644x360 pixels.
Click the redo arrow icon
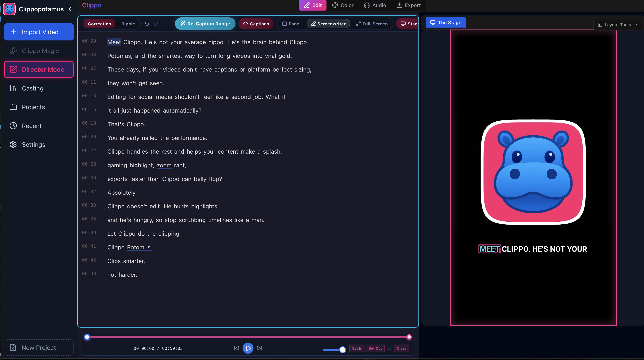coord(156,24)
